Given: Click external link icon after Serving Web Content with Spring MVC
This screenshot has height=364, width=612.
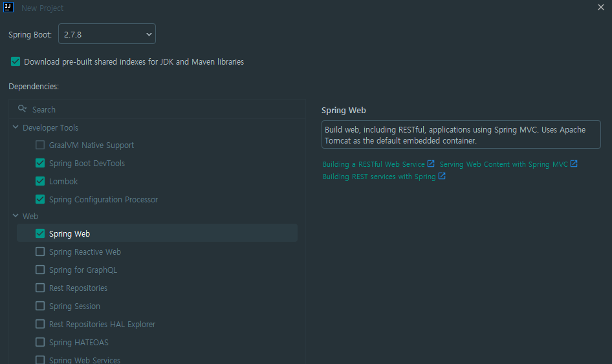Looking at the screenshot, I should (x=574, y=164).
